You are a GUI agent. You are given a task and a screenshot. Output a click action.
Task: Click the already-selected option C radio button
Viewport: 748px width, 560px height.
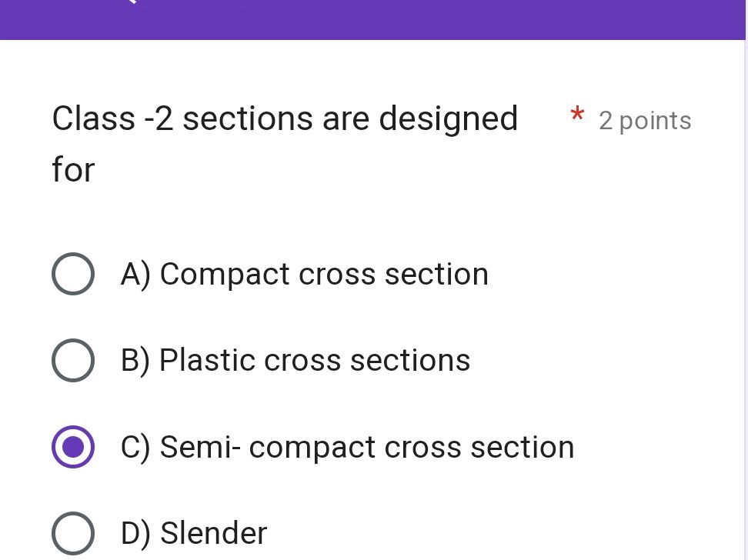point(73,446)
